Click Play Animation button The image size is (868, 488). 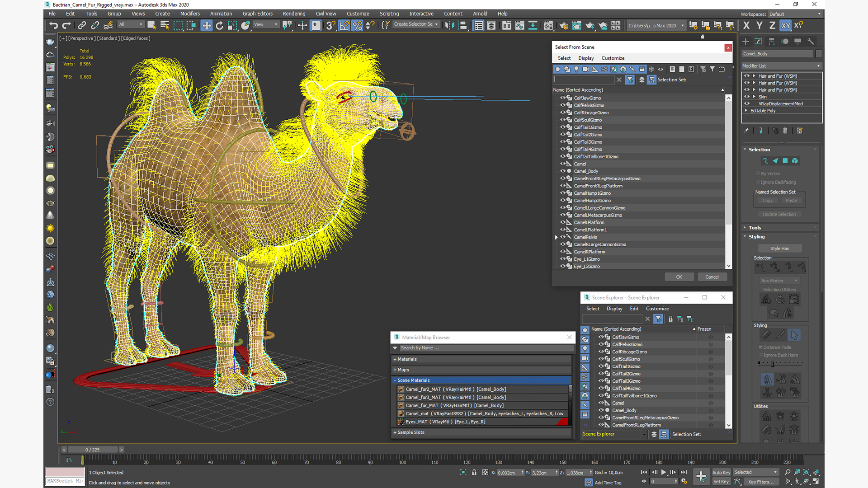[x=664, y=472]
